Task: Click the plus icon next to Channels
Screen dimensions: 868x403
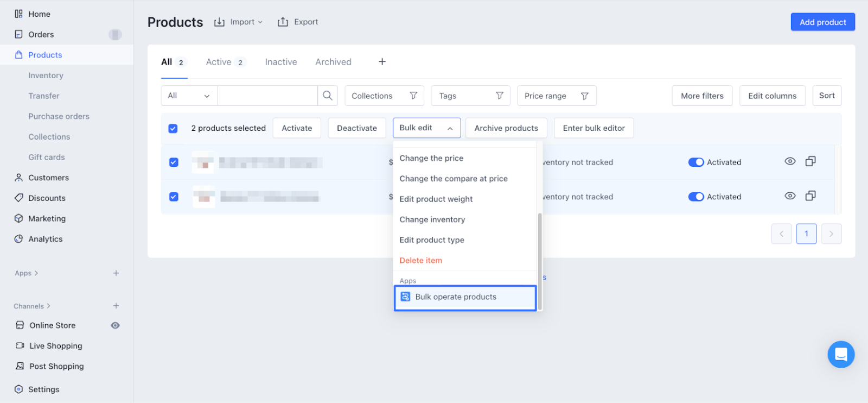Action: 116,306
